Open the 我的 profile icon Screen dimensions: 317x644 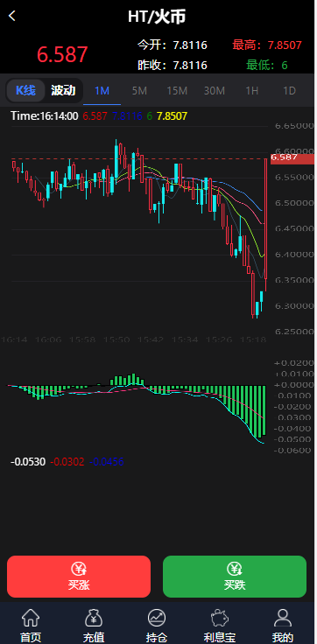click(283, 618)
